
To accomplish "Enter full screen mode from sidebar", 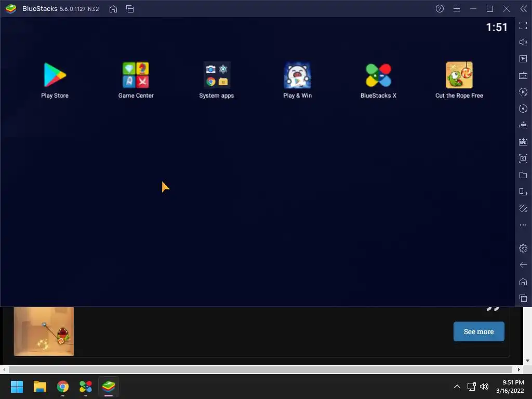I will point(523,25).
